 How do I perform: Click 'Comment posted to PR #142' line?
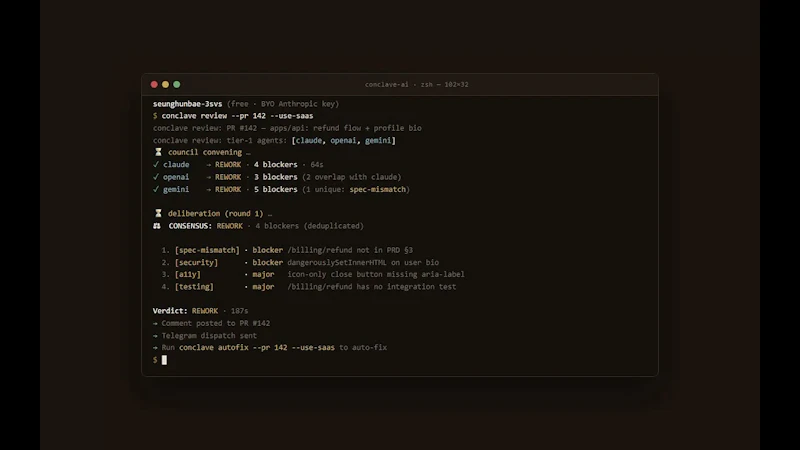tap(216, 323)
